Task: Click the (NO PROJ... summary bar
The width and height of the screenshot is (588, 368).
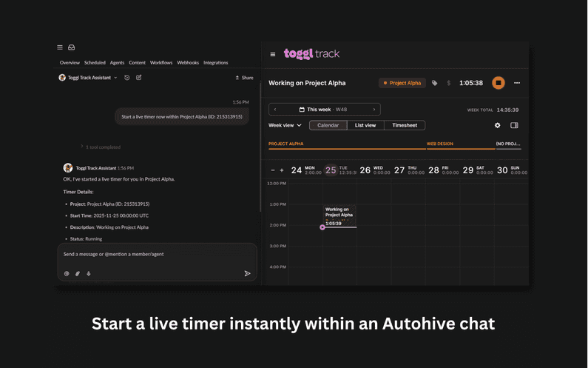Action: tap(509, 146)
